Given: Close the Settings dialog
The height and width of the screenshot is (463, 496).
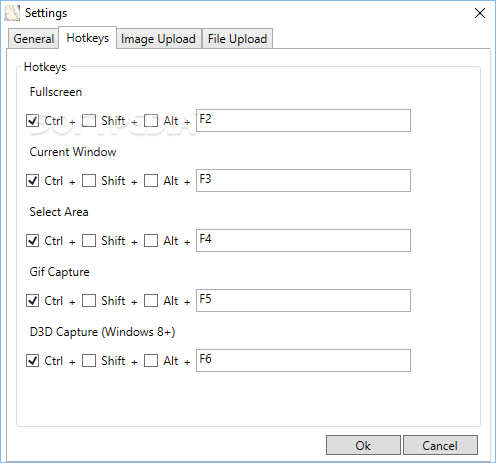Looking at the screenshot, I should [480, 13].
